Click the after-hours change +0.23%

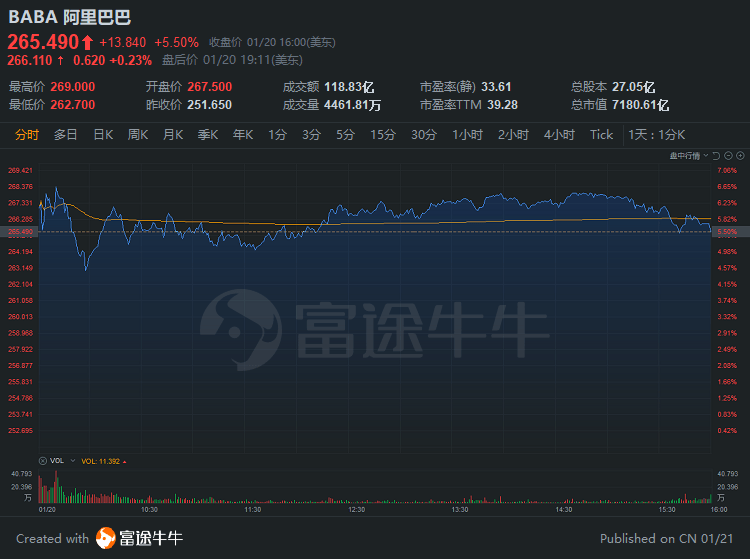click(x=131, y=60)
